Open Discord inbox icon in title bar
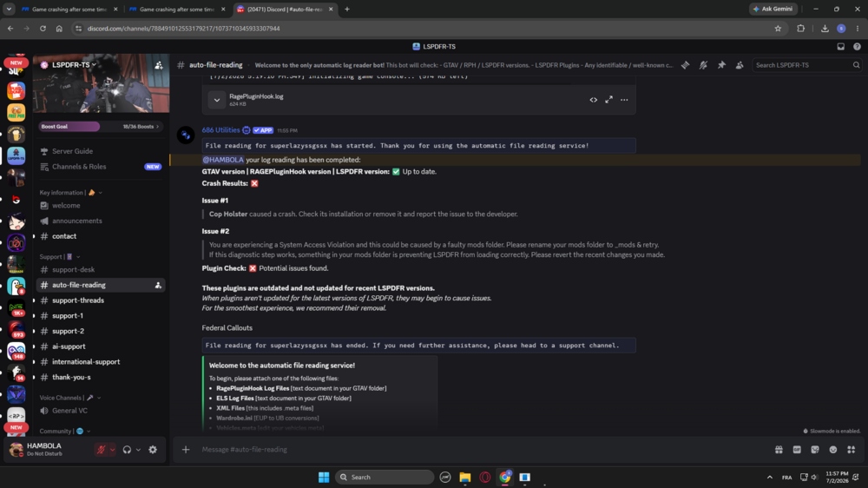Viewport: 868px width, 488px height. click(x=840, y=47)
